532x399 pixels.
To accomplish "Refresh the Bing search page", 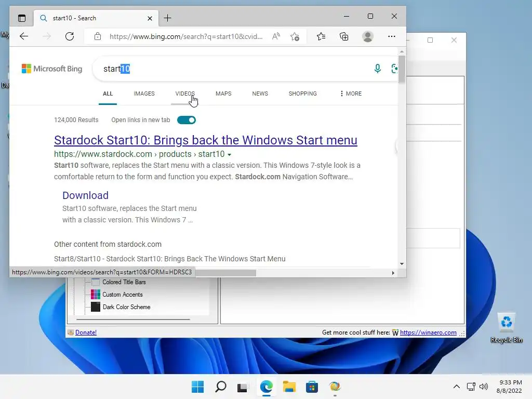I will click(x=70, y=36).
